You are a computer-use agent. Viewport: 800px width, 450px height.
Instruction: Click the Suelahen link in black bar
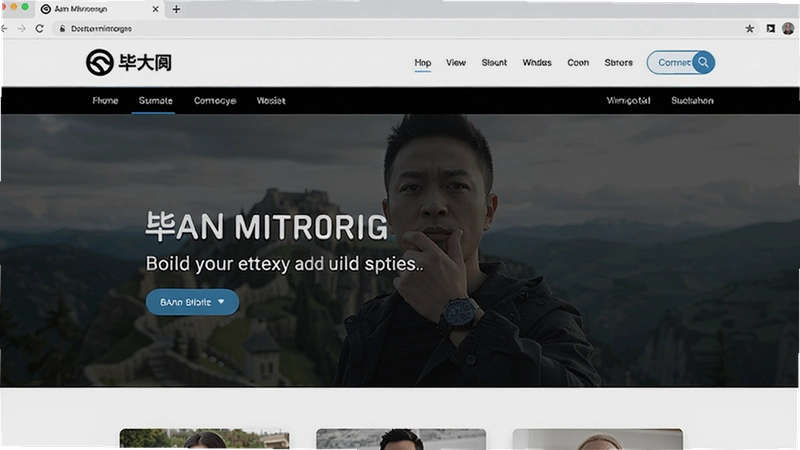click(692, 101)
